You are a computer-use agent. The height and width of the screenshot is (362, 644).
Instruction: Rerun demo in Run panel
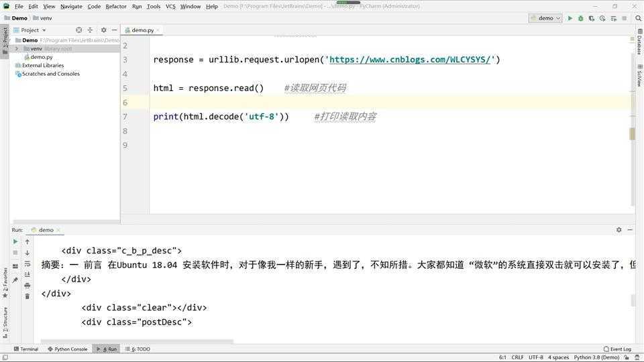click(15, 242)
